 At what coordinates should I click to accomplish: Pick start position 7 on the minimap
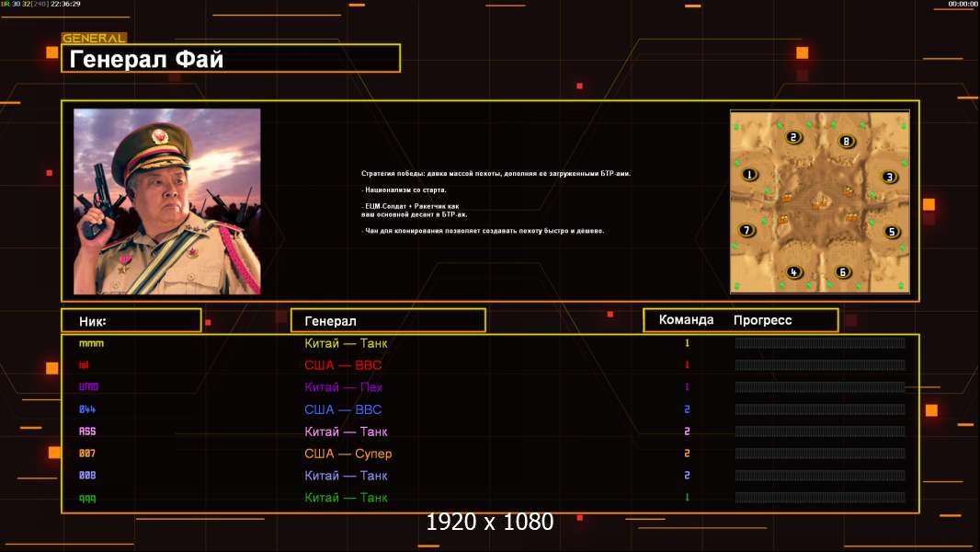click(747, 230)
